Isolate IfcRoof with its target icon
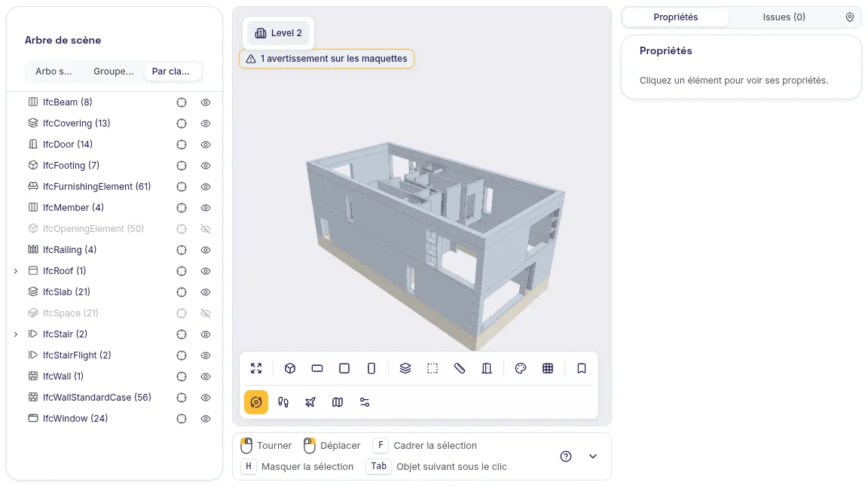The height and width of the screenshot is (488, 868). pos(182,271)
